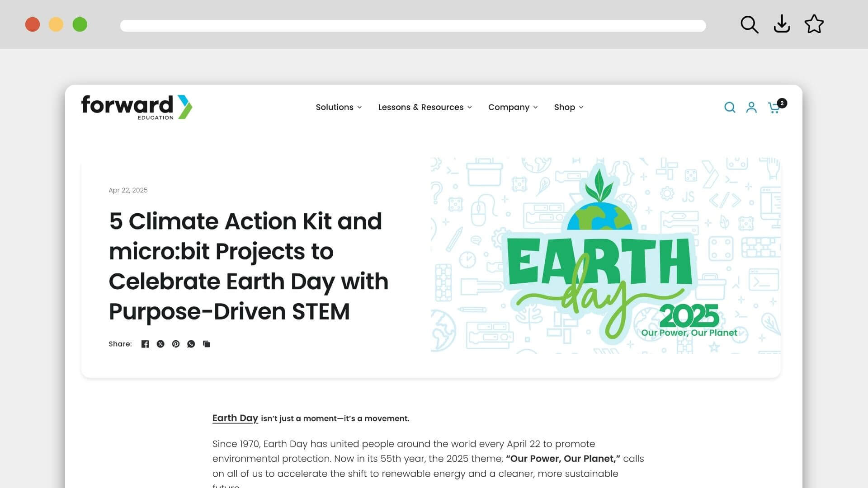
Task: Bookmark page with the star icon
Action: click(814, 24)
